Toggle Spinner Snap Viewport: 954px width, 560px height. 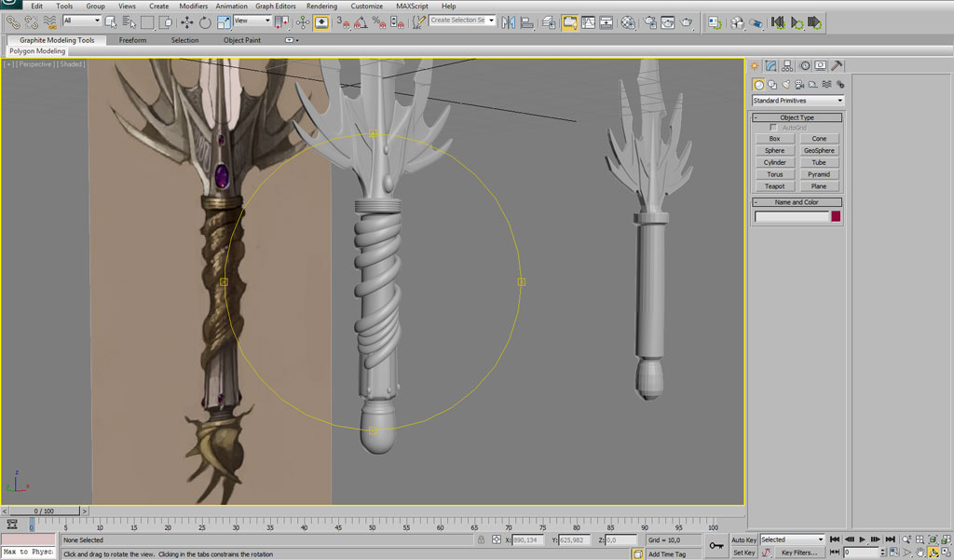[397, 22]
